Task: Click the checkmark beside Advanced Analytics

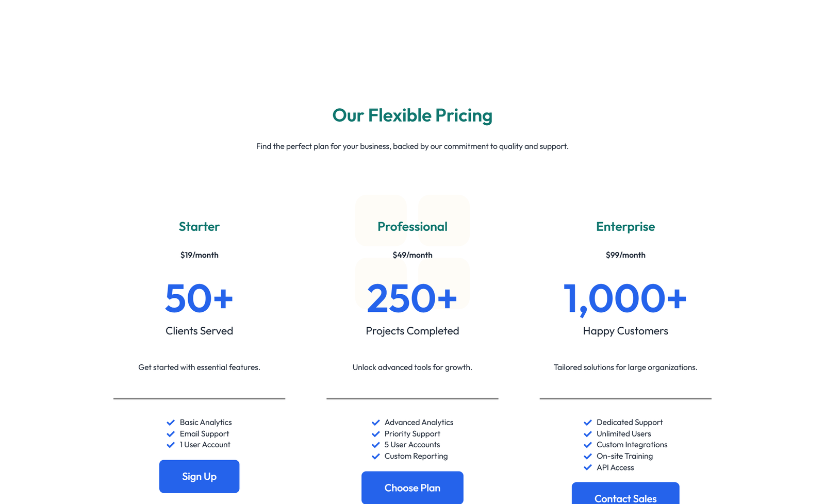Action: point(376,422)
